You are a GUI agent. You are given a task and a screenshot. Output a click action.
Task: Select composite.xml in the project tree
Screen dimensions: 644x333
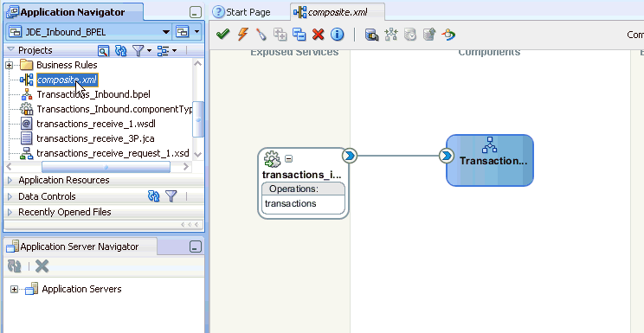(x=68, y=80)
